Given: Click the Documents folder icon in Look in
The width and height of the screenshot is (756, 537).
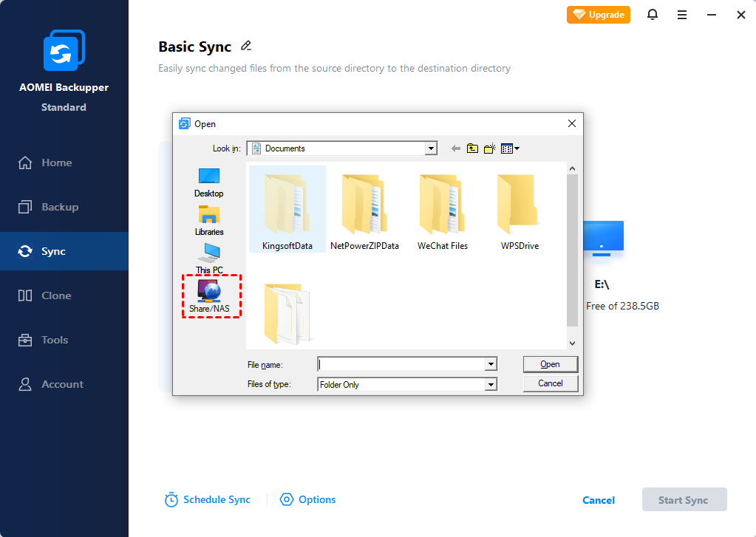Looking at the screenshot, I should [x=256, y=148].
